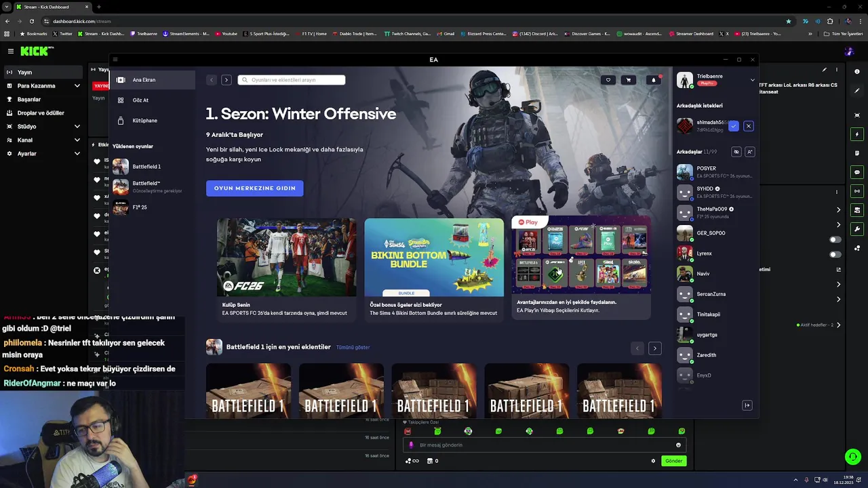Image resolution: width=868 pixels, height=488 pixels.
Task: Click the emoji picker in chat input
Action: point(678,445)
